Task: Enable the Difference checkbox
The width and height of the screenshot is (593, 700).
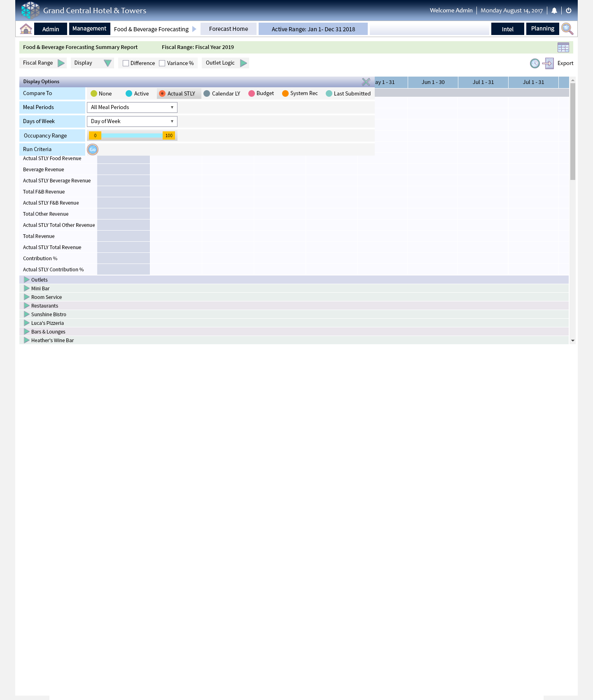Action: (126, 63)
